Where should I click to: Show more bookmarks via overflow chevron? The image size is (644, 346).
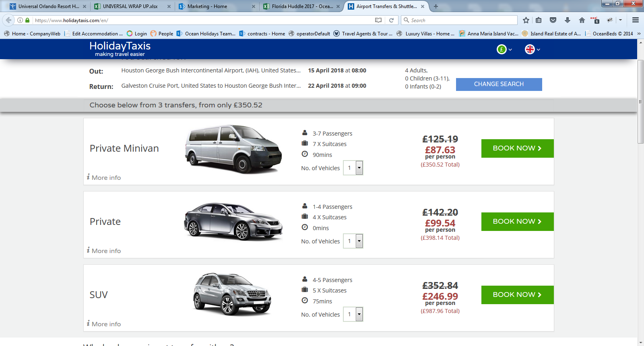(639, 34)
